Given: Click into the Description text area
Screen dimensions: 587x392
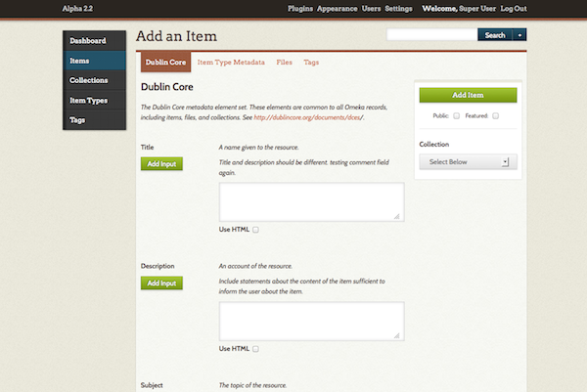Looking at the screenshot, I should pyautogui.click(x=311, y=322).
